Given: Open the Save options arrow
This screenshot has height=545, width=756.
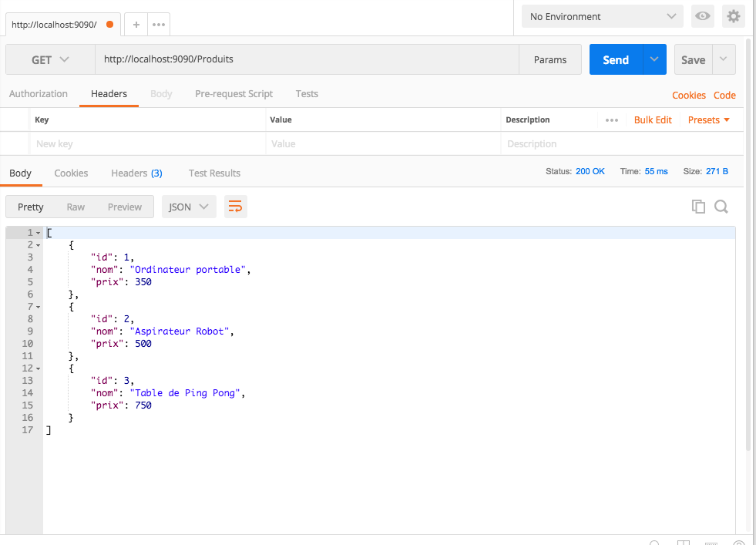Looking at the screenshot, I should tap(724, 59).
